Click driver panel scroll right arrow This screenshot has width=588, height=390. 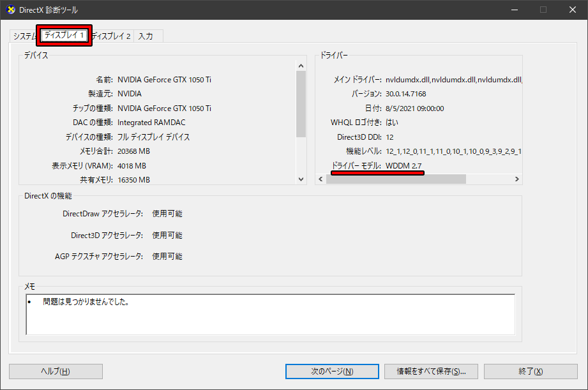pos(516,179)
